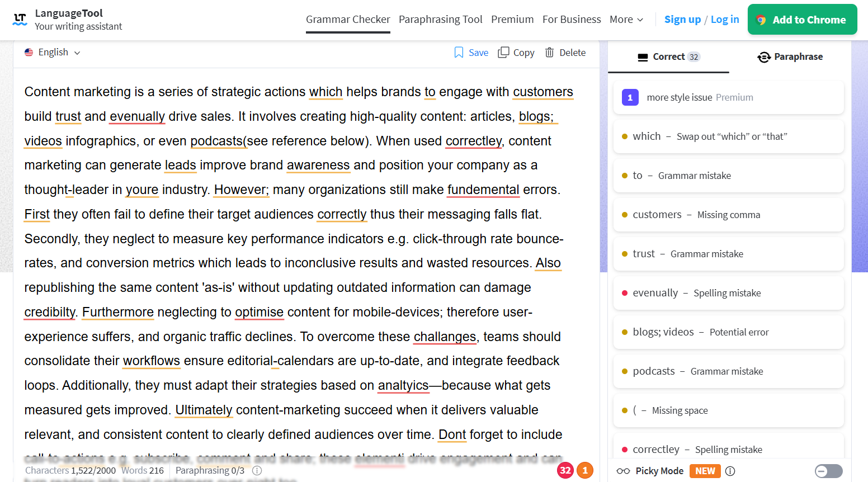Delete the text using the trash icon
868x482 pixels.
551,52
